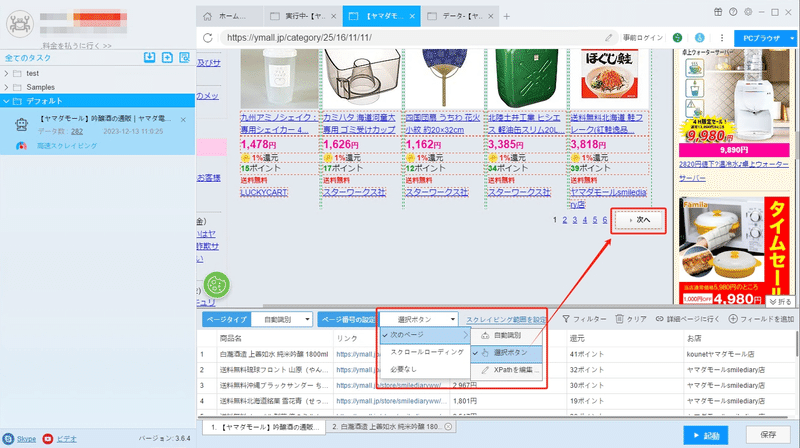Click the browser reload icon
800x448 pixels.
point(208,38)
